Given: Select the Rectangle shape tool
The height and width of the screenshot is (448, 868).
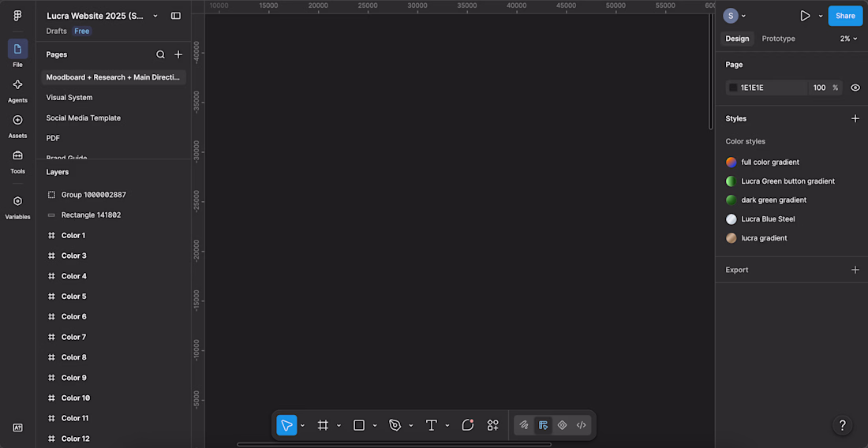Looking at the screenshot, I should coord(359,425).
